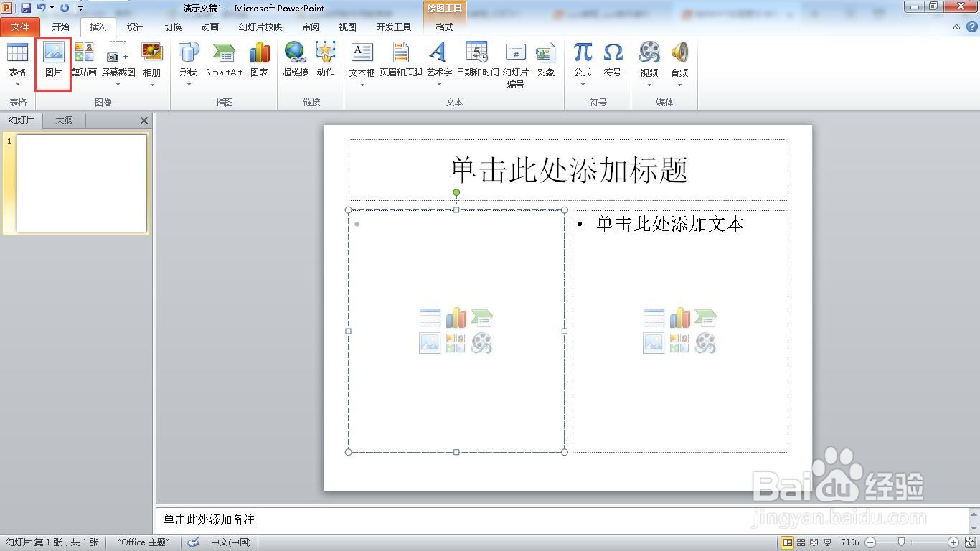The image size is (980, 551).
Task: Insert picture icon in left placeholder
Action: coord(430,343)
